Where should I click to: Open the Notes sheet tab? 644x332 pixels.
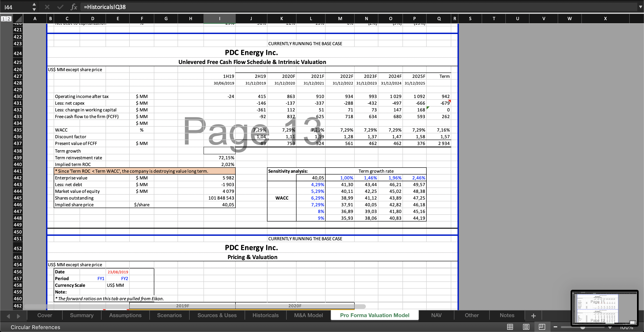pos(507,315)
